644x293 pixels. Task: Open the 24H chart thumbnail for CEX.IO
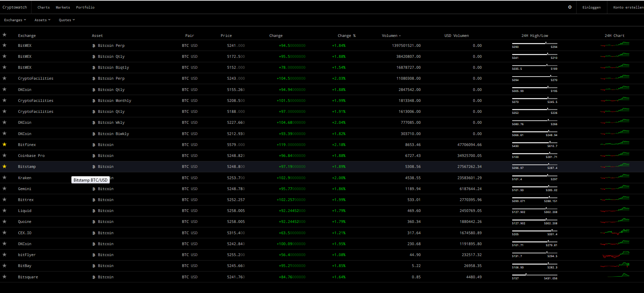pos(615,232)
